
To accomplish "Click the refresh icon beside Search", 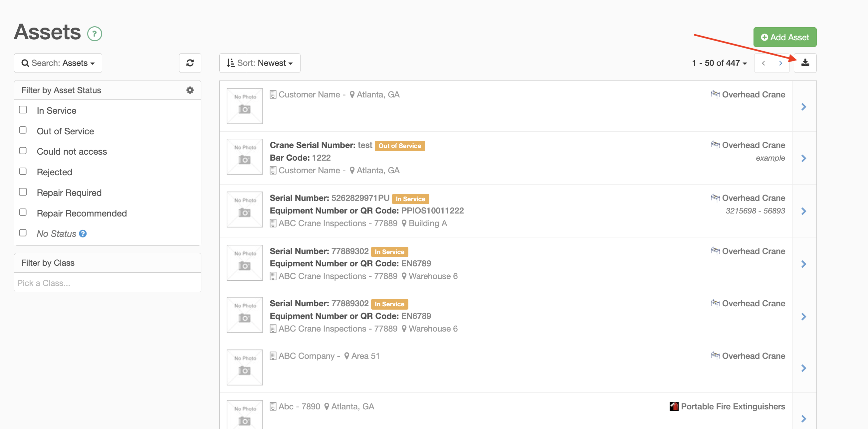I will [190, 63].
